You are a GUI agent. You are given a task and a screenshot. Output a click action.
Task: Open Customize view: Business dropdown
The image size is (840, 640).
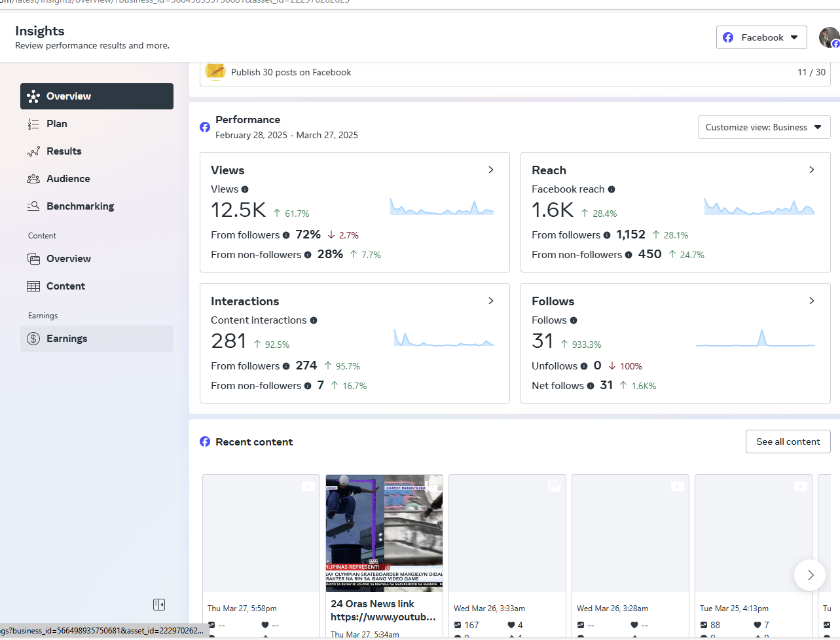tap(764, 127)
